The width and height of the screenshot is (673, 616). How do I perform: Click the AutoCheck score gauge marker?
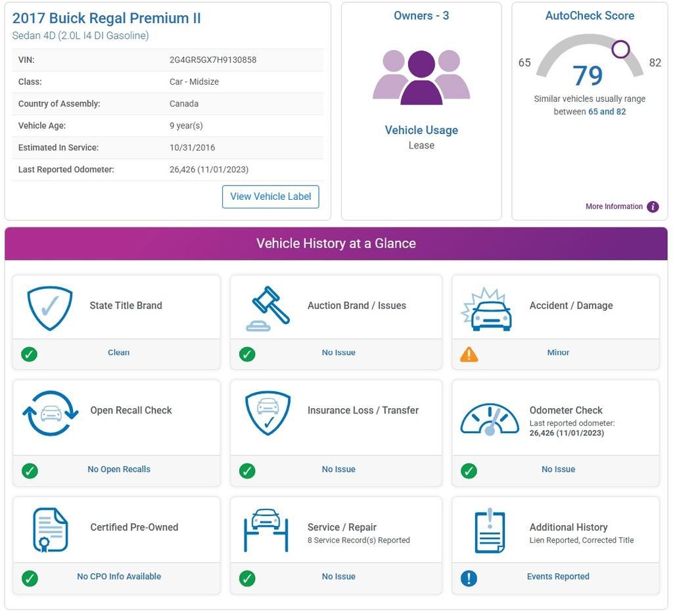(620, 49)
